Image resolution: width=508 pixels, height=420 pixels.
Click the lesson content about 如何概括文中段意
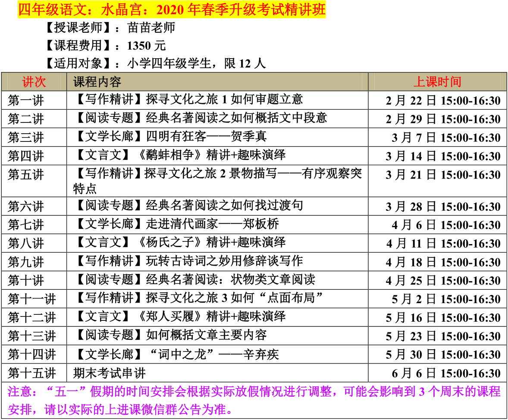(201, 118)
